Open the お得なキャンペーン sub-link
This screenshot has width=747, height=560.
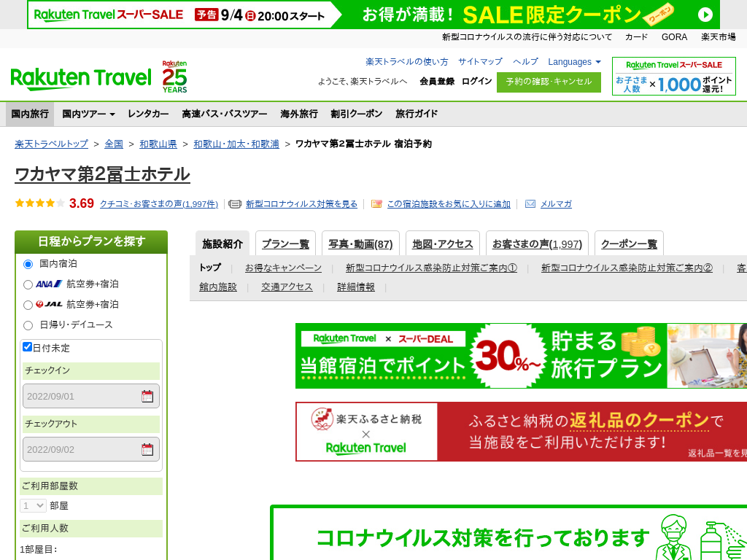click(x=284, y=268)
